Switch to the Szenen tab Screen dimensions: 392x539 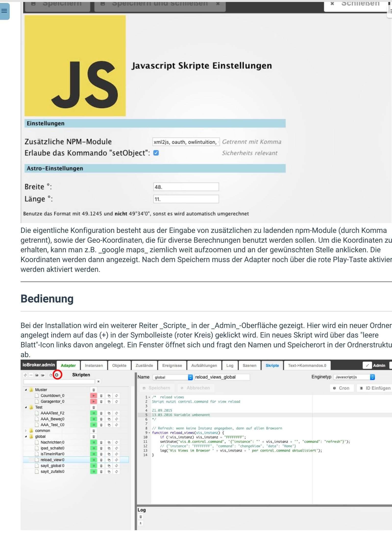249,366
